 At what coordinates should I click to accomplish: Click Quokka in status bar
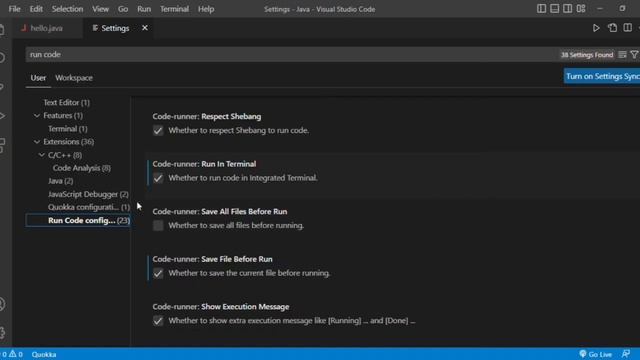[x=44, y=354]
